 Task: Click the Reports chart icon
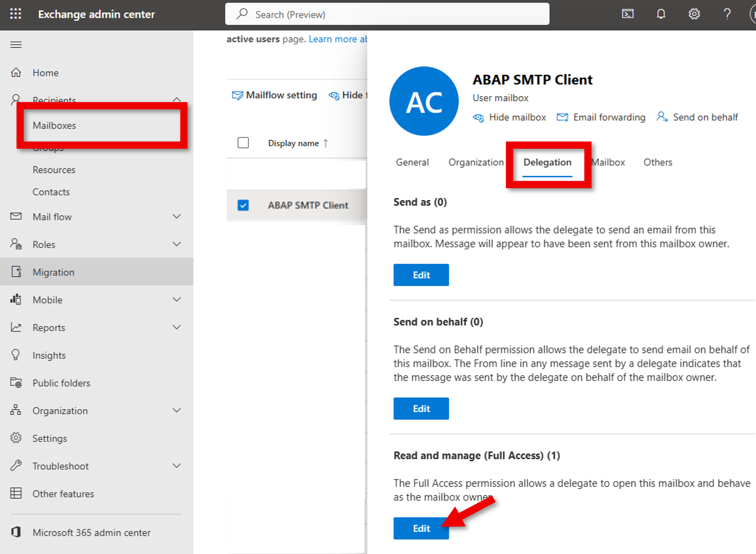tap(16, 327)
